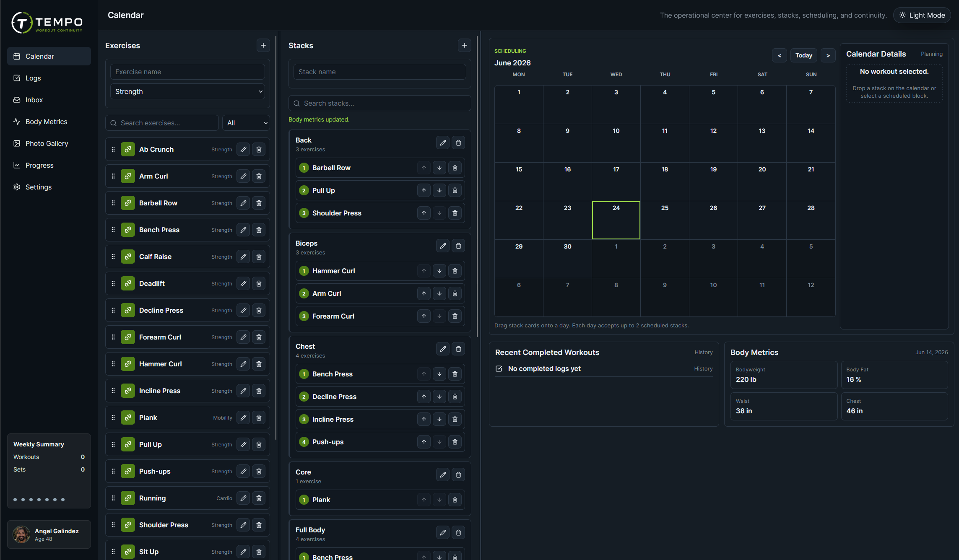959x560 pixels.
Task: Select June 15 on the calendar
Action: tap(519, 182)
